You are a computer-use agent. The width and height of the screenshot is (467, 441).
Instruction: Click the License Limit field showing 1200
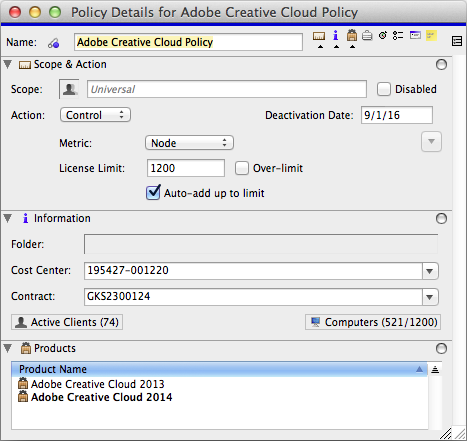coord(186,168)
